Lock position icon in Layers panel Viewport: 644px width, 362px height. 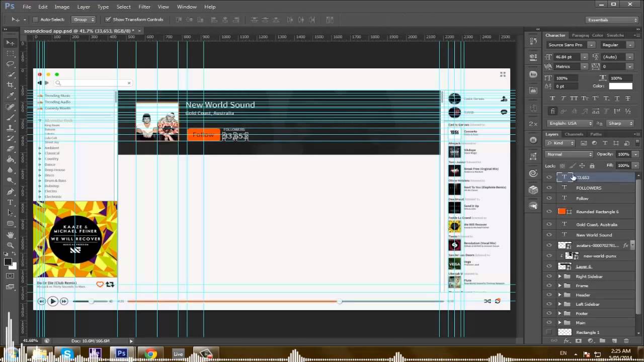click(x=582, y=166)
